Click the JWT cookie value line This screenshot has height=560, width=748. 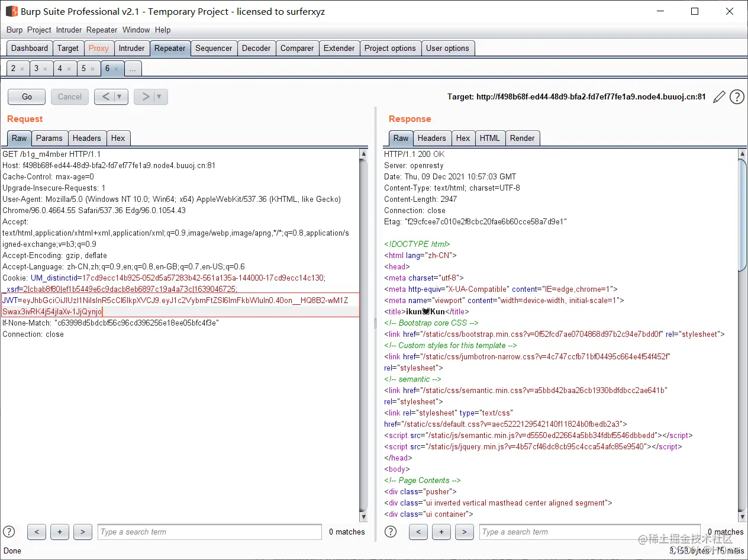[x=180, y=305]
